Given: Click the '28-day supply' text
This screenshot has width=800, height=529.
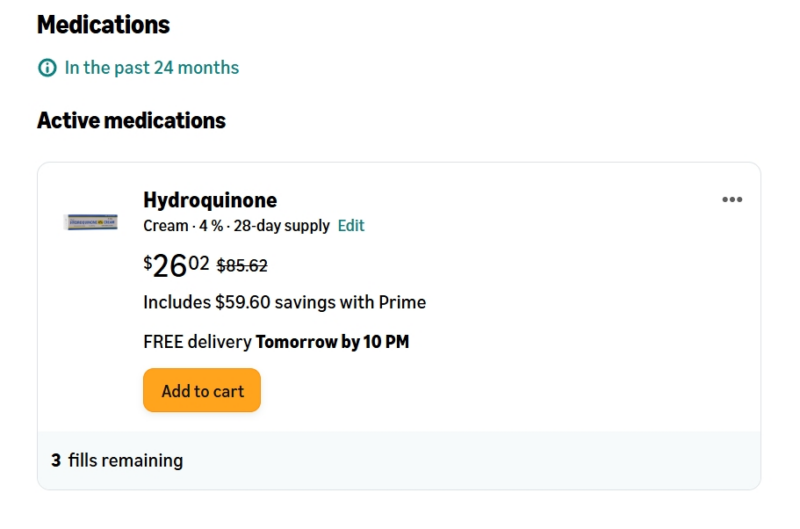Looking at the screenshot, I should click(x=281, y=226).
